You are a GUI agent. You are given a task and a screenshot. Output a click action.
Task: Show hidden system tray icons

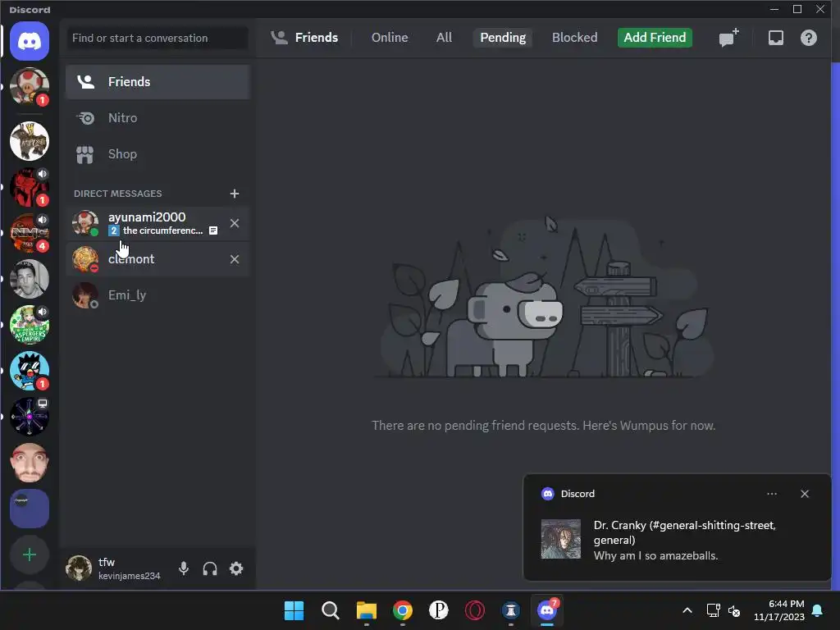click(687, 610)
